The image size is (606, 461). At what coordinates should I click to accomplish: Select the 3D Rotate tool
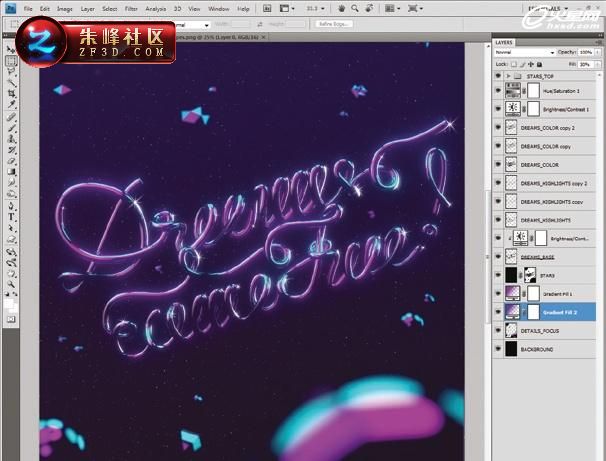click(x=11, y=252)
